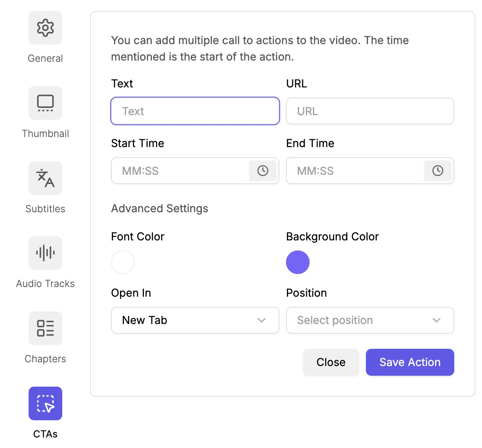Focus the Text input field

[x=195, y=111]
